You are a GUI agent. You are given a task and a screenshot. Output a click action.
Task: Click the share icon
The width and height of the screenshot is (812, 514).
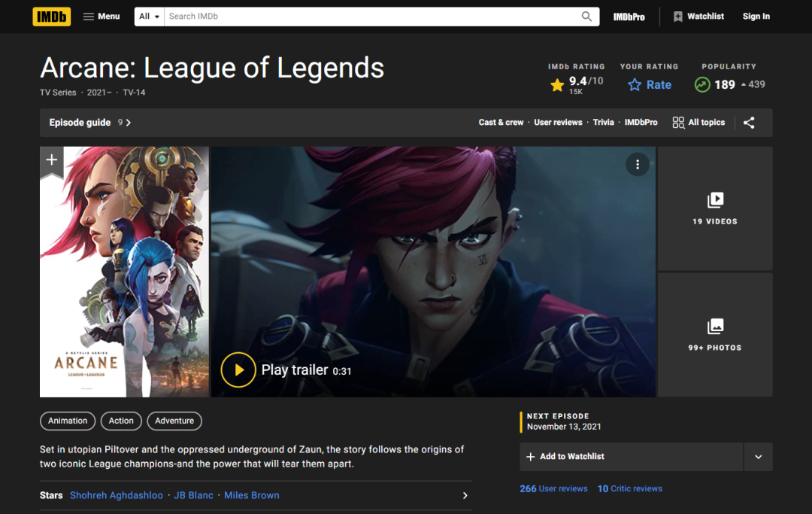(749, 123)
